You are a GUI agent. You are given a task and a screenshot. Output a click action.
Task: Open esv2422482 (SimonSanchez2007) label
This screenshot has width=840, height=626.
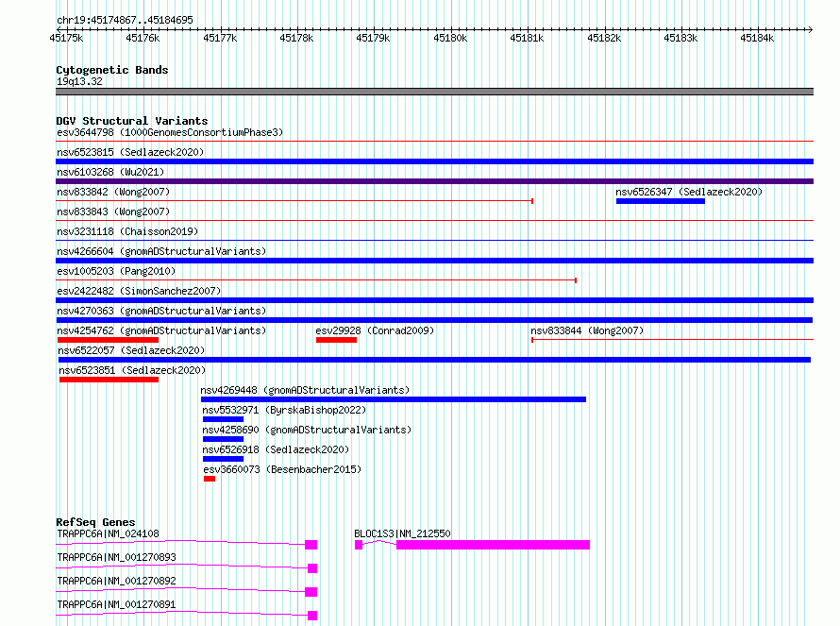coord(139,291)
